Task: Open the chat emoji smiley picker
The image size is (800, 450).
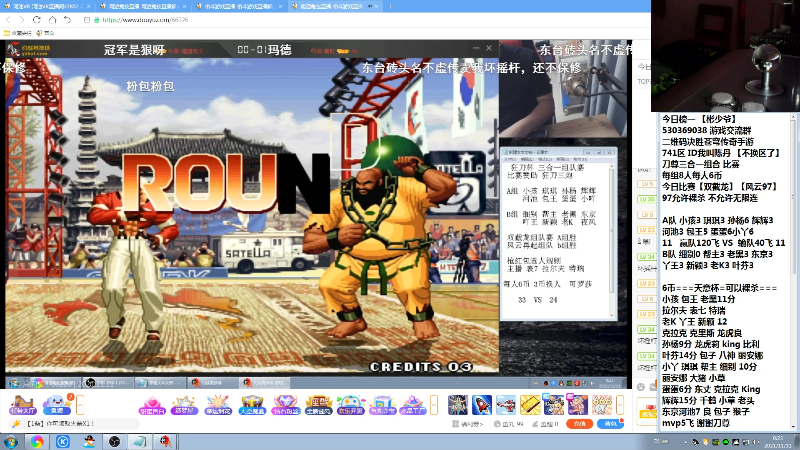Action: [x=641, y=387]
